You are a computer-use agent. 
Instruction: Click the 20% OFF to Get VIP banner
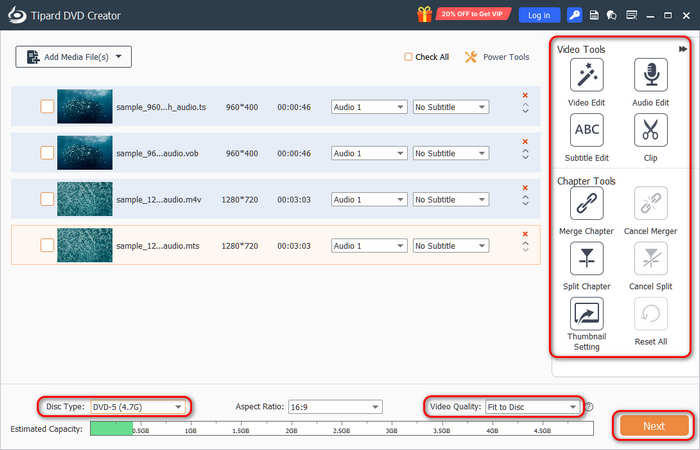473,14
